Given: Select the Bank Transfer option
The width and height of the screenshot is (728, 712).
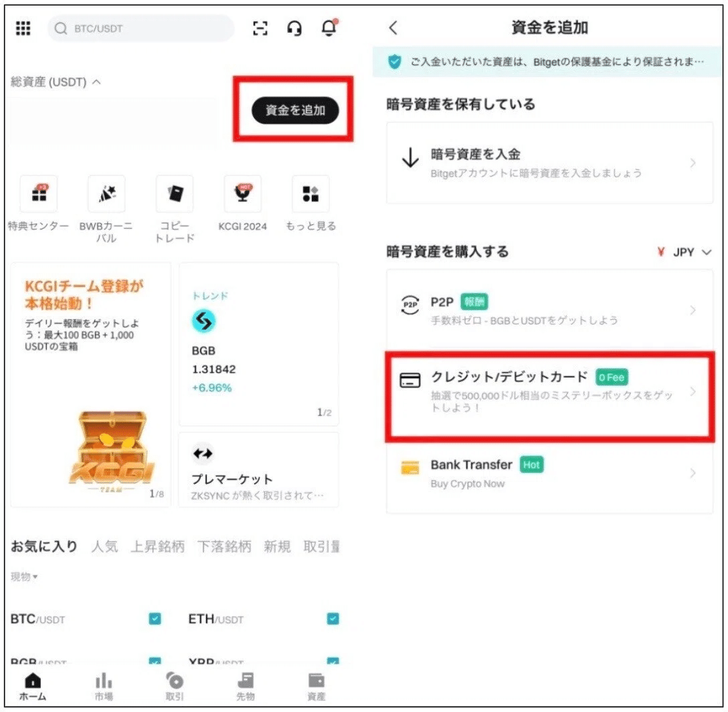Looking at the screenshot, I should pos(549,473).
